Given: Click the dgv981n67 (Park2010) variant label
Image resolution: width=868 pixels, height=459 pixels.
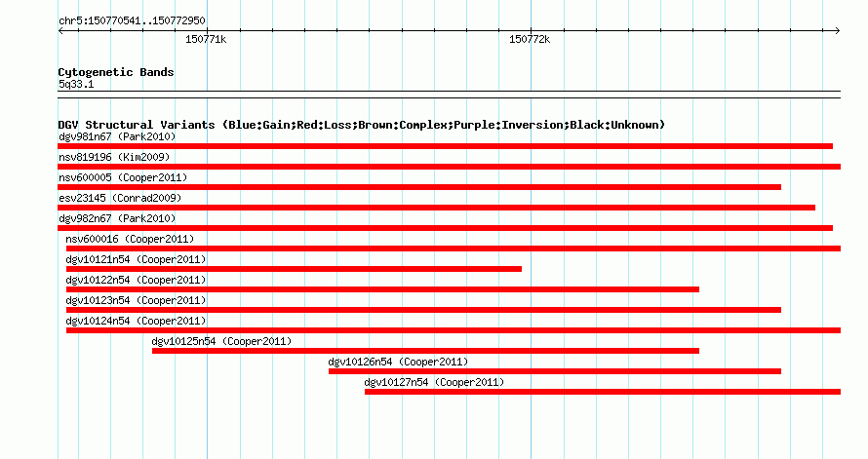Looking at the screenshot, I should pos(117,136).
